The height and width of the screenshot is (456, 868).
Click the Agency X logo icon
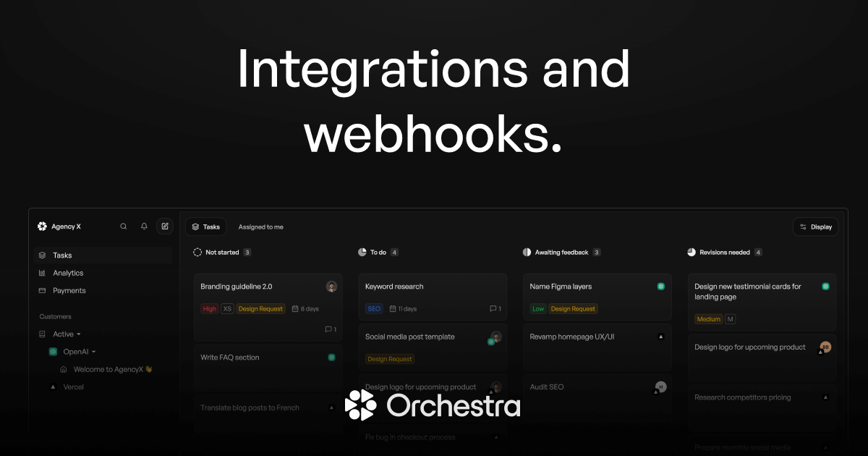(42, 226)
